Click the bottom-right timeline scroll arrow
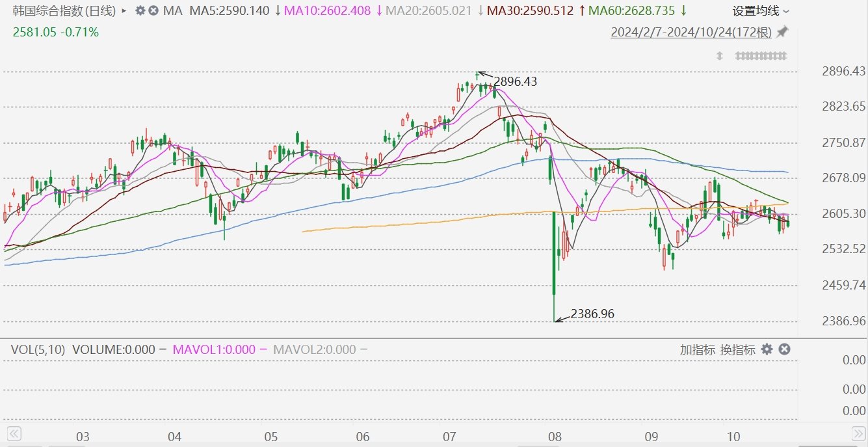The width and height of the screenshot is (868, 447). point(860,433)
